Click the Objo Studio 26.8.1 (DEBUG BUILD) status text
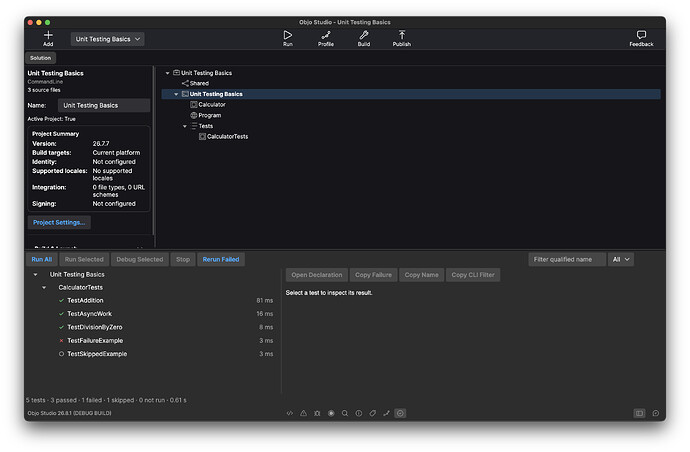The width and height of the screenshot is (690, 452). (70, 413)
